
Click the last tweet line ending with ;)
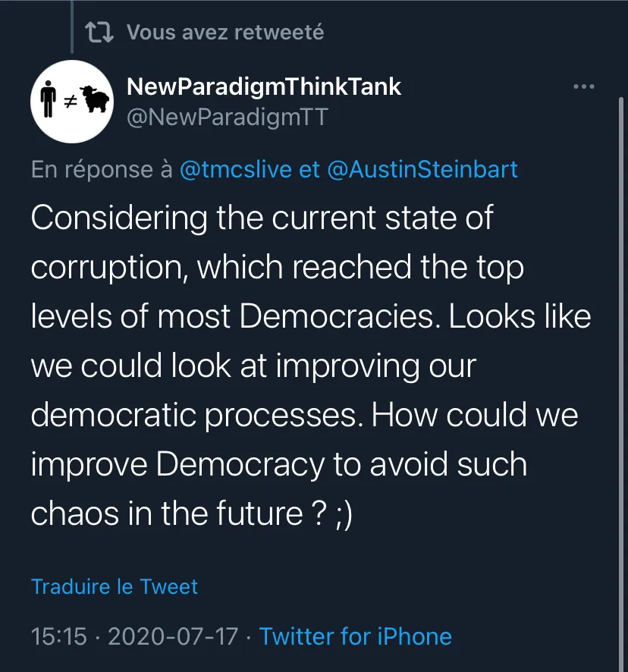191,513
